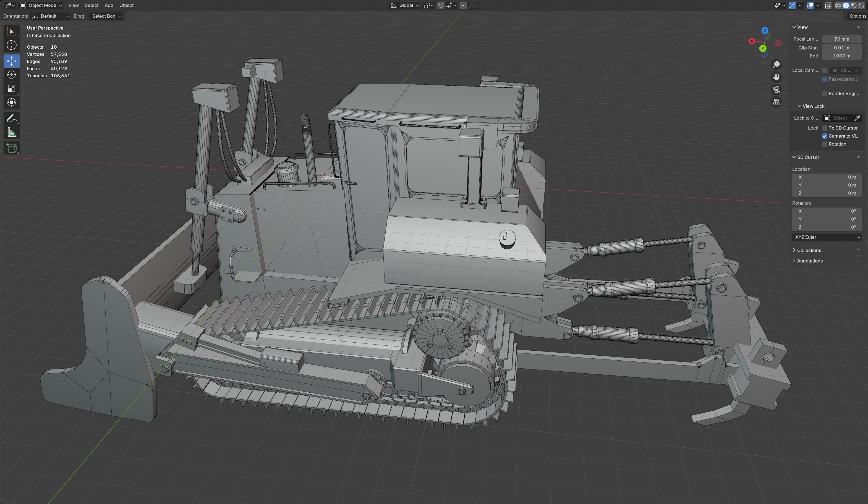Select the Scale tool
This screenshot has width=868, height=504.
[x=11, y=89]
